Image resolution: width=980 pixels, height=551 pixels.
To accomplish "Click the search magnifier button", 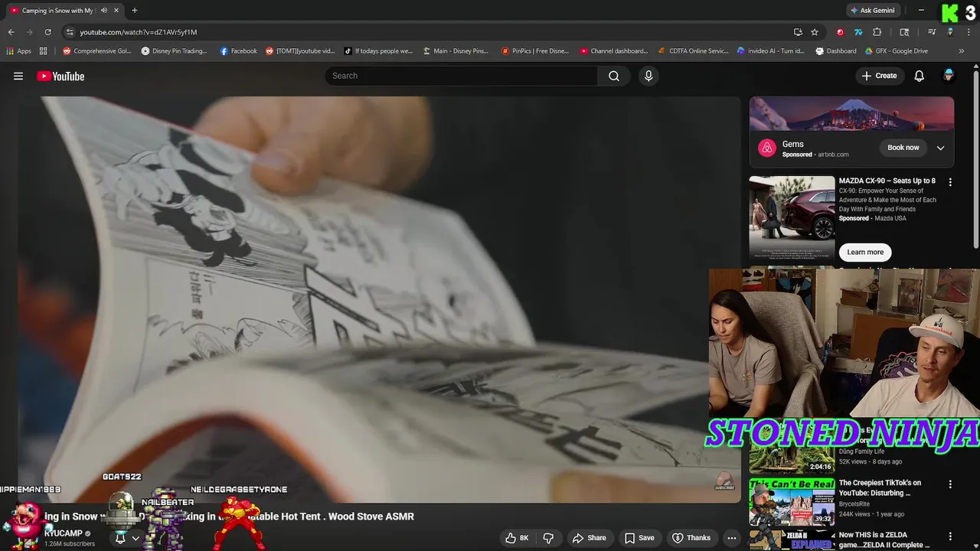I will tap(614, 76).
